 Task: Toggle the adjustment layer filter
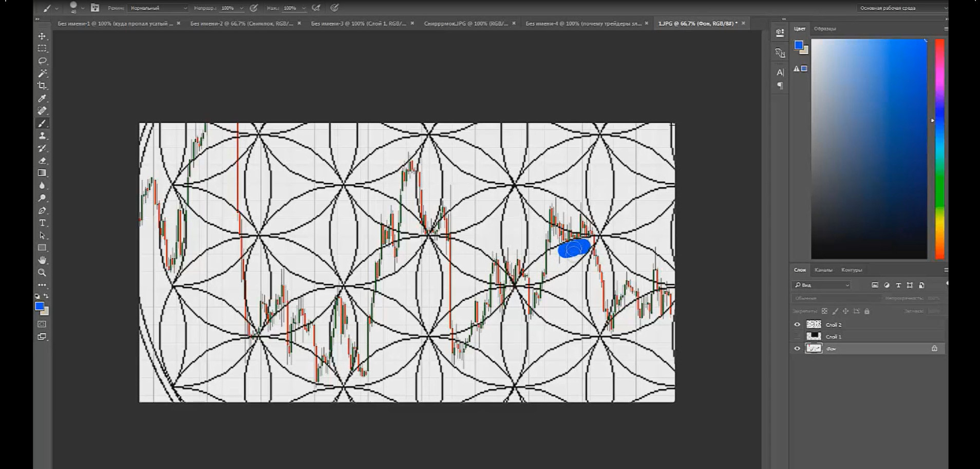click(887, 285)
